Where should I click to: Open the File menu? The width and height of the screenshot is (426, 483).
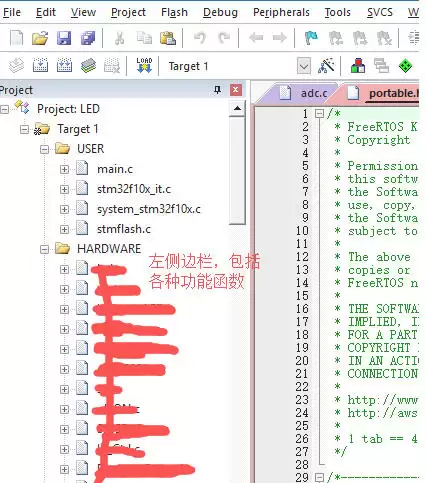click(11, 12)
